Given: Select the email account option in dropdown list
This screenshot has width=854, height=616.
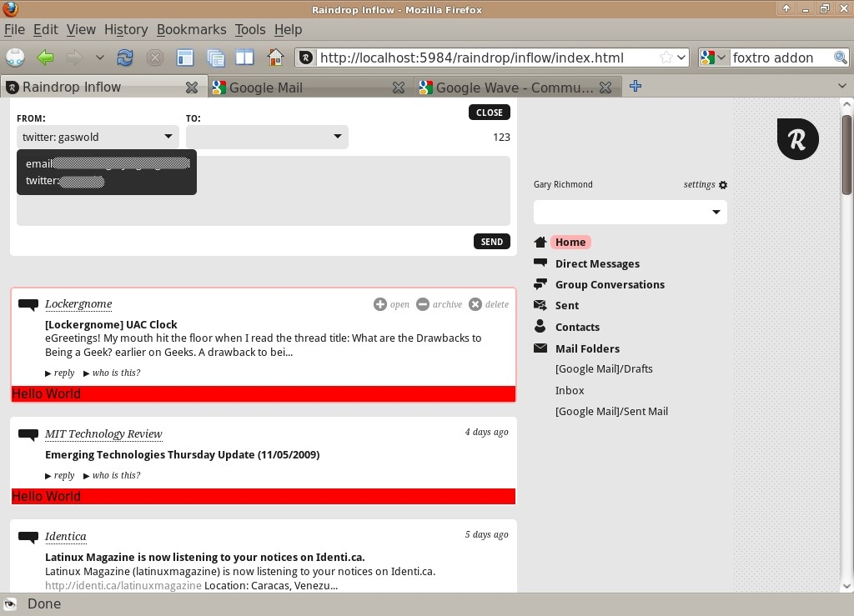Looking at the screenshot, I should [107, 163].
